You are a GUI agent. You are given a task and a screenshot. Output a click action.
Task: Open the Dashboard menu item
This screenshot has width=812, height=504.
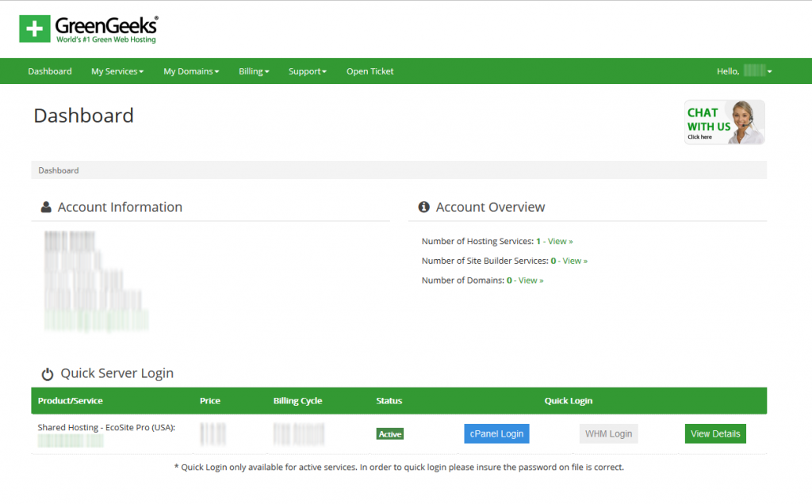(50, 71)
